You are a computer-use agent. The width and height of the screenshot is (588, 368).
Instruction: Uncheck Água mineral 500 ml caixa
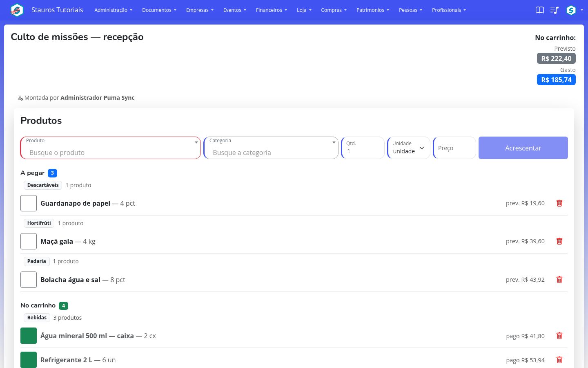point(29,336)
